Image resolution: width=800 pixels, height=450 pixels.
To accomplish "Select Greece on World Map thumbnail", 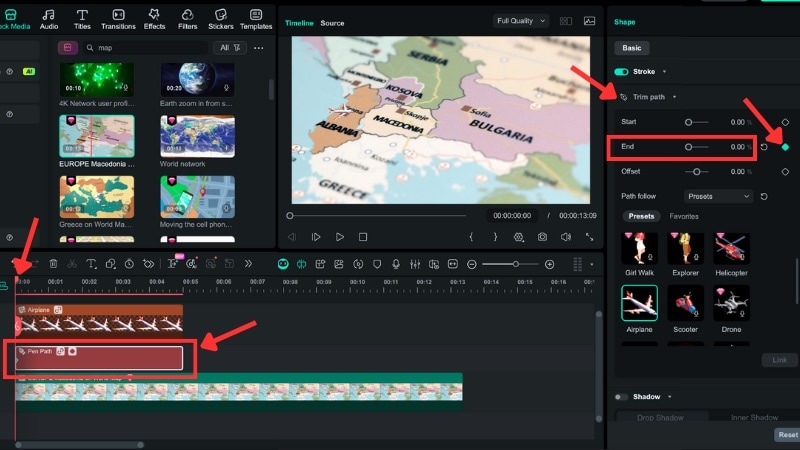I will coord(96,197).
